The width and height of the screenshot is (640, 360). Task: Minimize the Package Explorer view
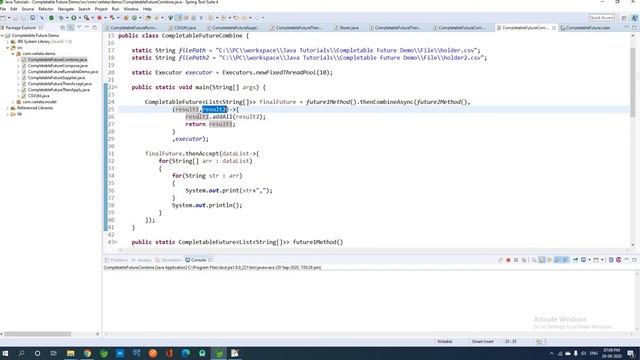(x=87, y=27)
